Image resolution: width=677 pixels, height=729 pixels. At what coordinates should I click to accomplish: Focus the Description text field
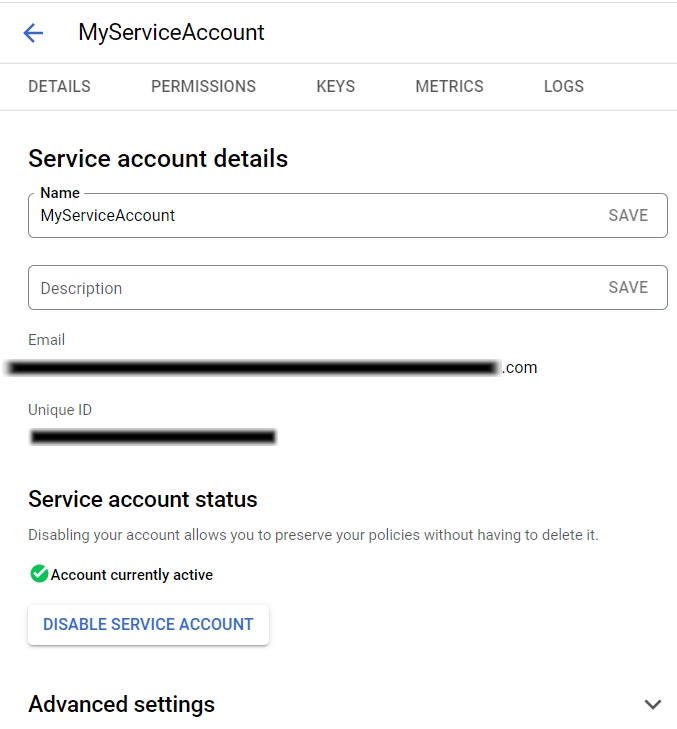point(300,288)
